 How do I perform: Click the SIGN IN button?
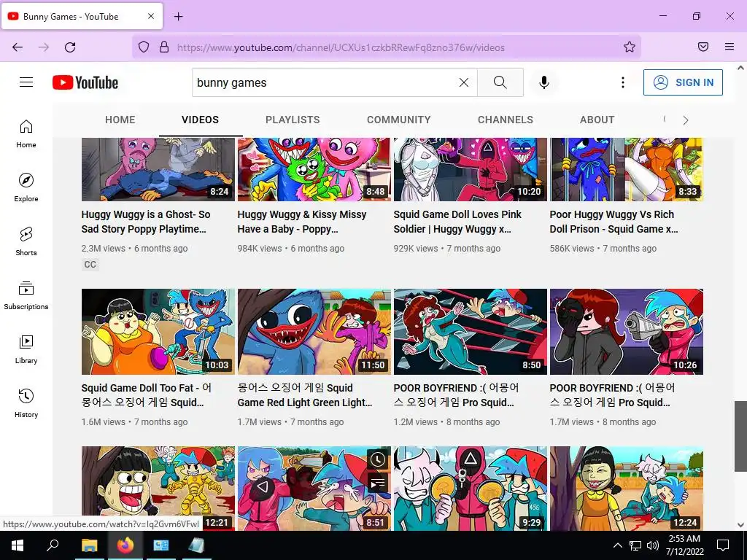point(683,82)
